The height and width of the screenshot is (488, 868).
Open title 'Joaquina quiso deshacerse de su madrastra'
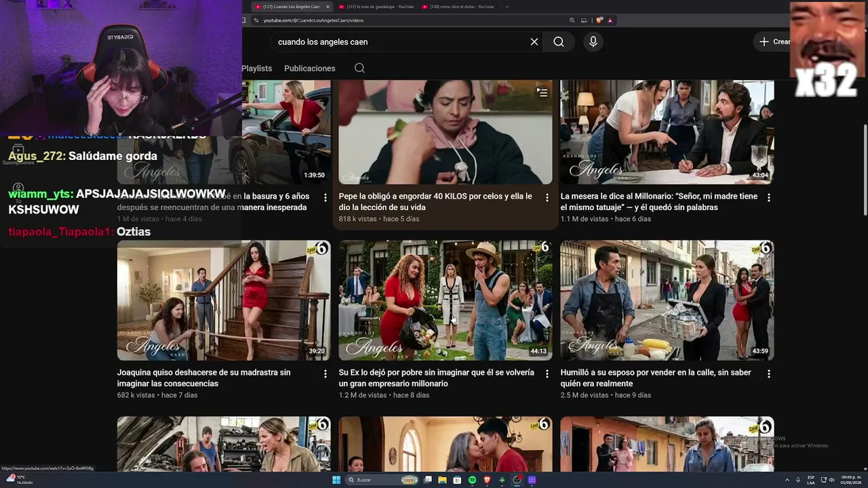coord(203,378)
